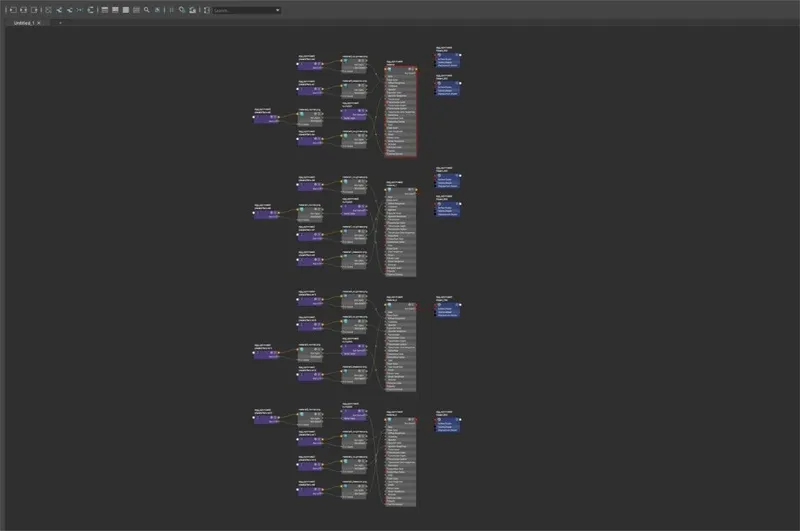Select the topmost blue shading group node

point(448,60)
